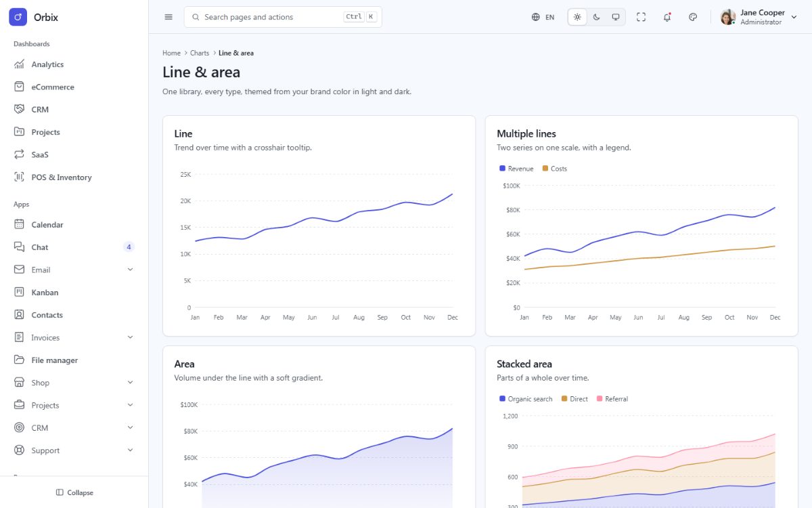Click the Contacts icon
Image resolution: width=812 pixels, height=508 pixels.
pos(19,315)
